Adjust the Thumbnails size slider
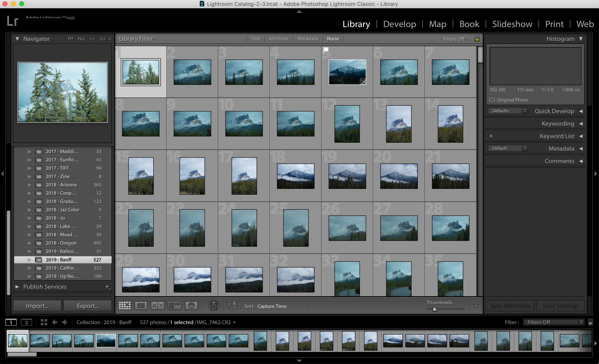The image size is (599, 364). (435, 309)
